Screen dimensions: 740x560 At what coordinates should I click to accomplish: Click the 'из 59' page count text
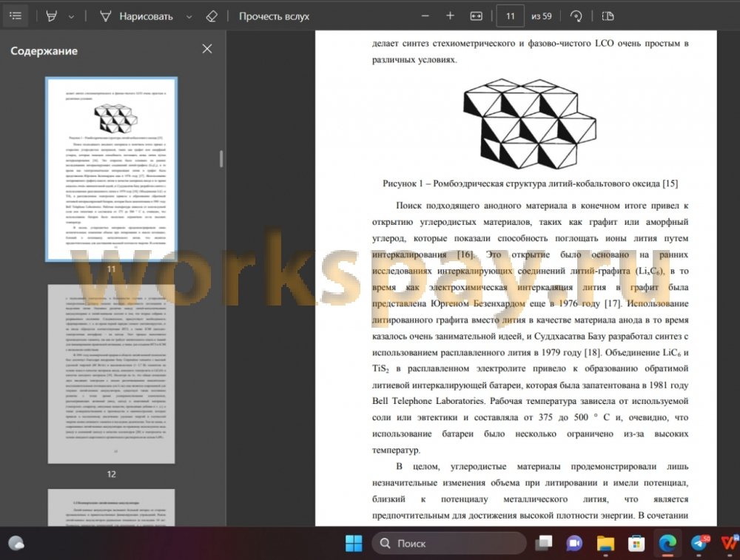click(x=542, y=16)
